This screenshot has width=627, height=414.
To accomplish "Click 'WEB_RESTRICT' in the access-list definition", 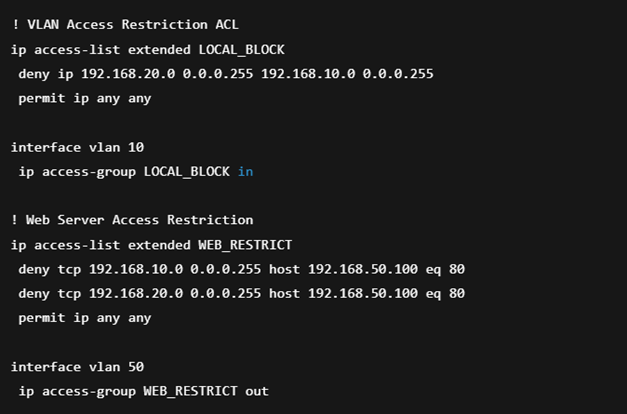I will pyautogui.click(x=245, y=244).
